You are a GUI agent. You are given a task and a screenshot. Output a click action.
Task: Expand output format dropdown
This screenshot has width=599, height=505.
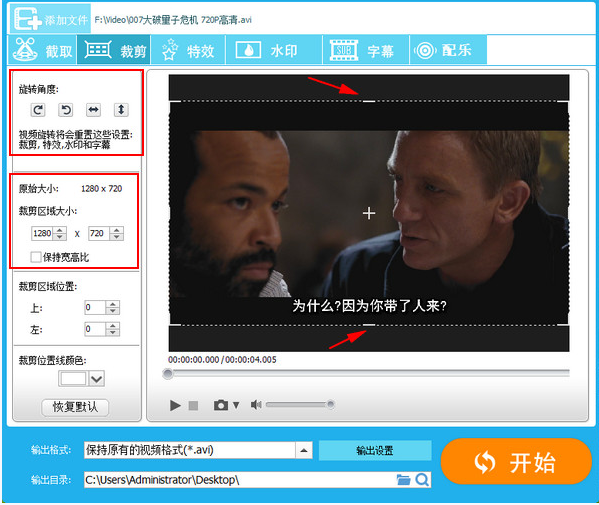pyautogui.click(x=304, y=450)
